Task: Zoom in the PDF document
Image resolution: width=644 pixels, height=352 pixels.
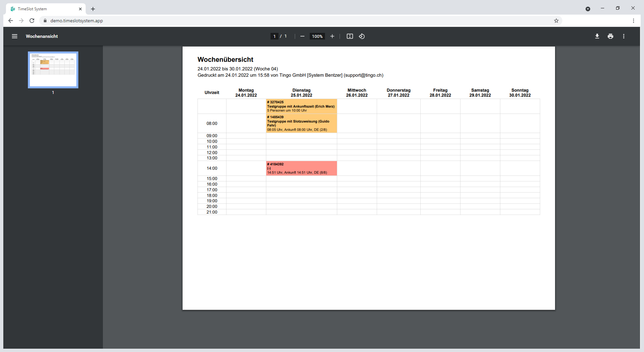Action: pyautogui.click(x=332, y=36)
